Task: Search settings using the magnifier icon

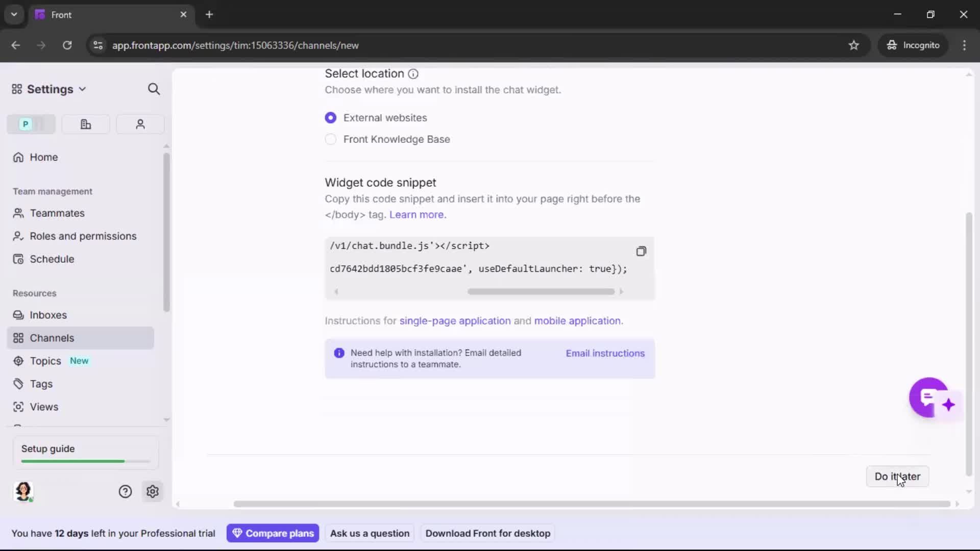Action: [154, 89]
